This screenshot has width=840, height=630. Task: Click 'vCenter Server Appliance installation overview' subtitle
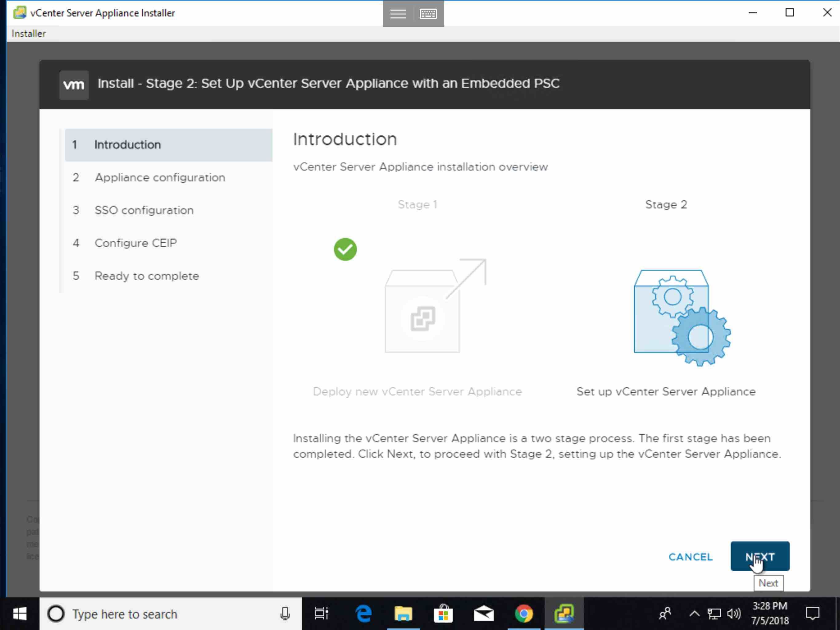coord(420,167)
